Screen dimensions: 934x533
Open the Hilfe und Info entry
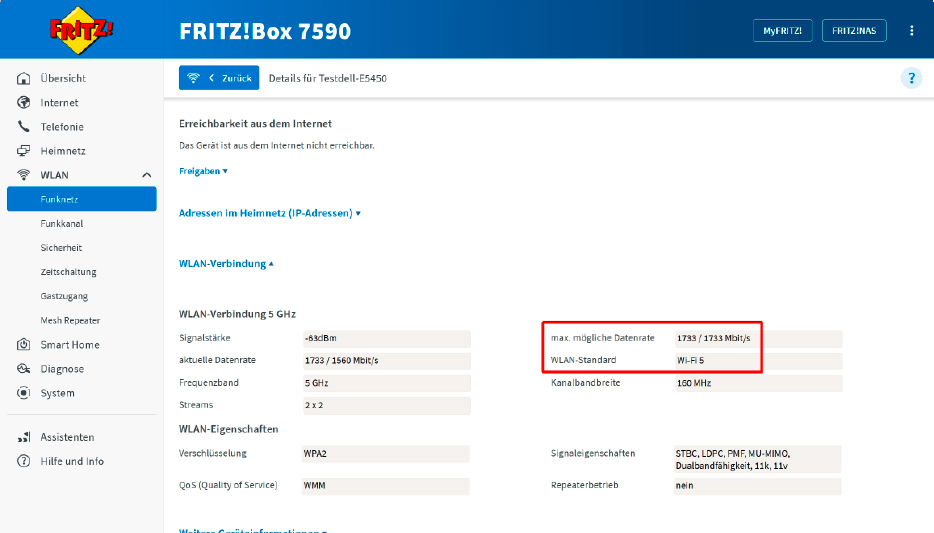72,461
